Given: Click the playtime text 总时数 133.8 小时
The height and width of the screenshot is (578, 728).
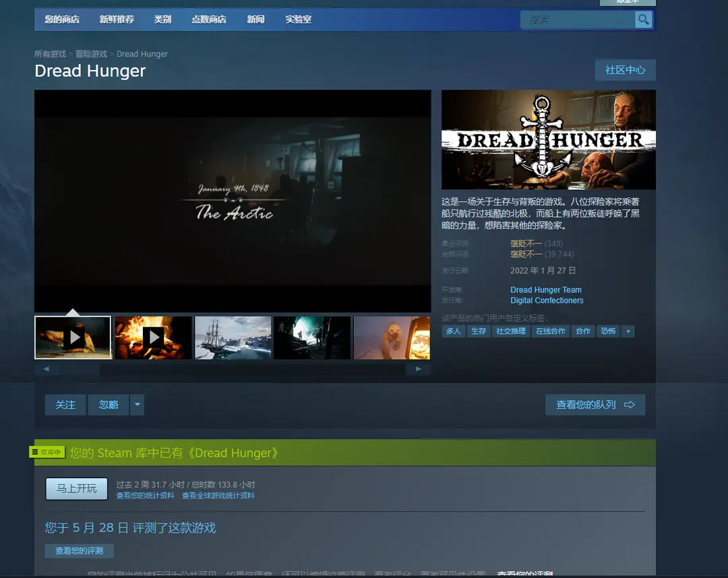Looking at the screenshot, I should (223, 484).
